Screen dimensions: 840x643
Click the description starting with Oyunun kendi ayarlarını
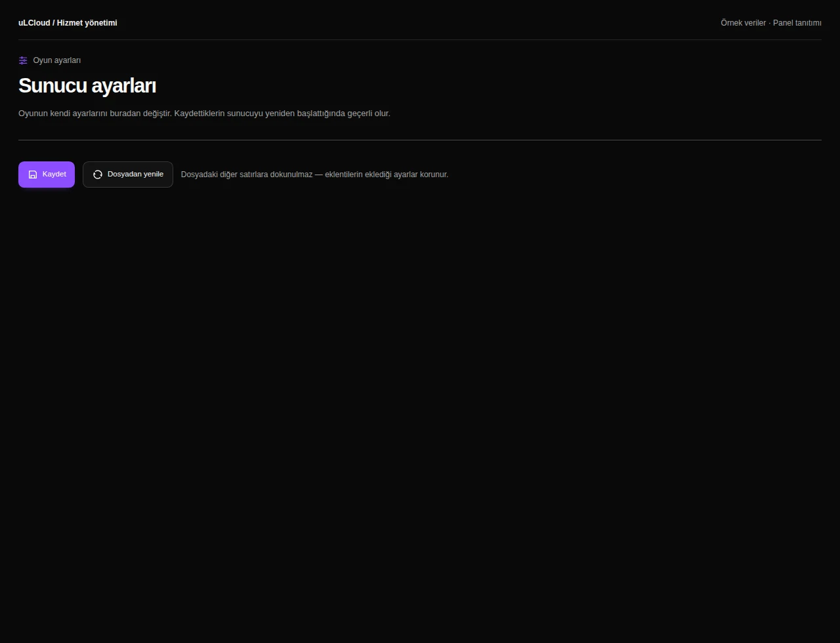pyautogui.click(x=204, y=114)
